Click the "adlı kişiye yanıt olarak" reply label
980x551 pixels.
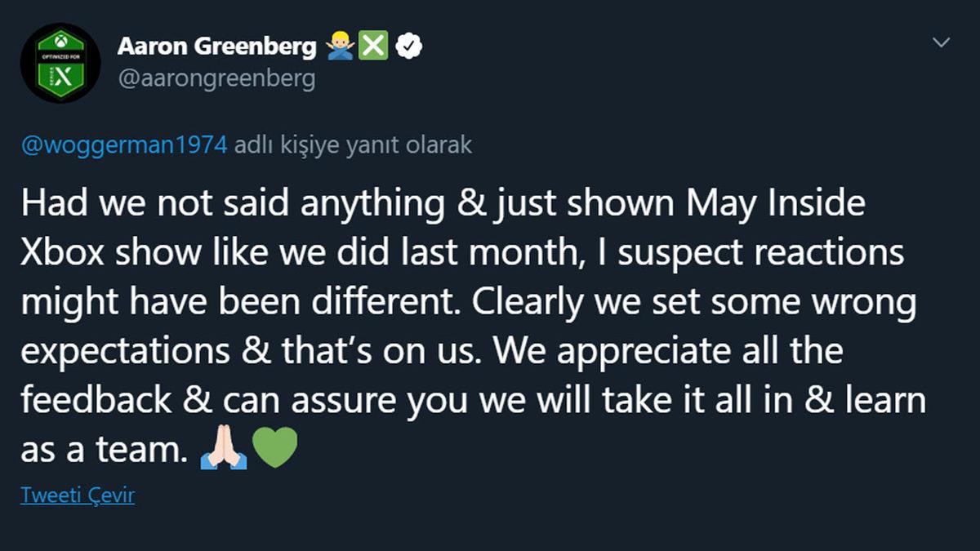tap(353, 145)
